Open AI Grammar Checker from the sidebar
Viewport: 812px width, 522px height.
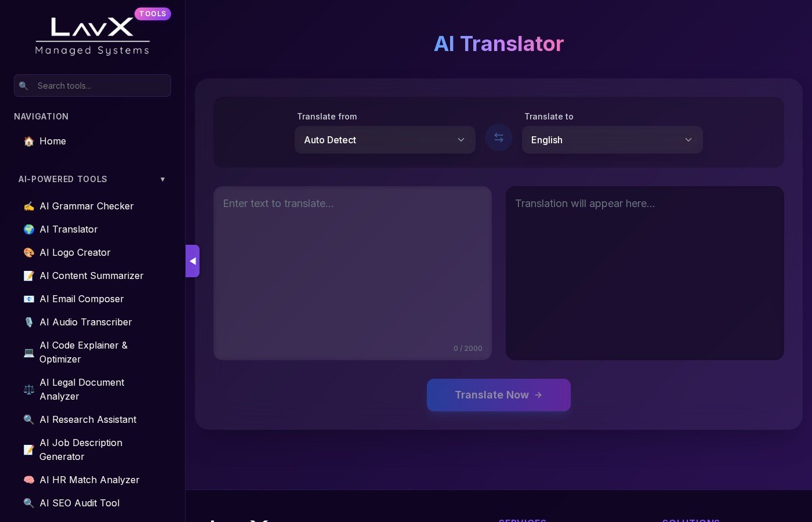86,206
